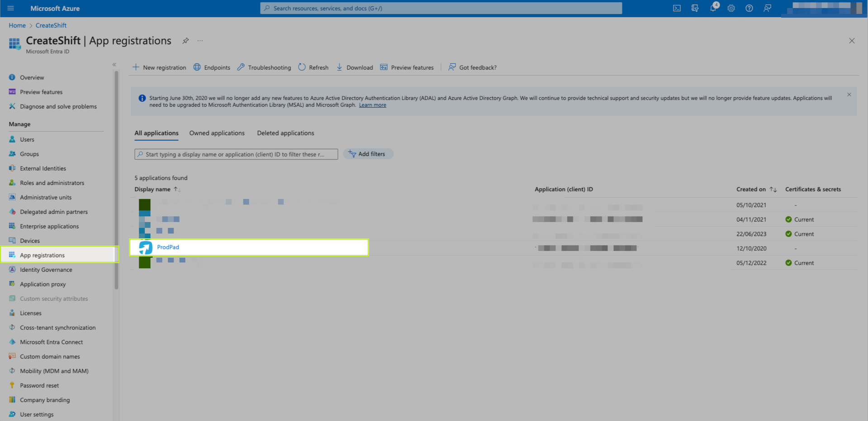868x421 pixels.
Task: Switch to All applications tab
Action: [157, 133]
